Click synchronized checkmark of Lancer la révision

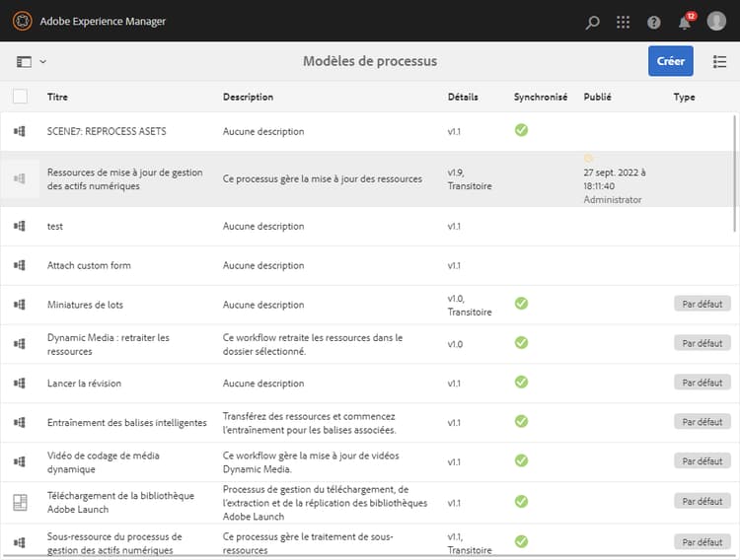pos(521,382)
